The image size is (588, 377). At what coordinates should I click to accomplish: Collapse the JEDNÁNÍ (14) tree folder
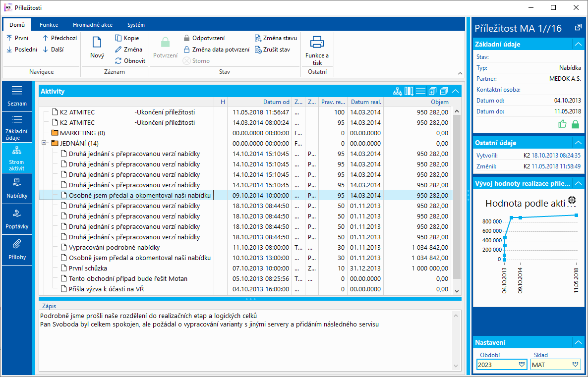click(45, 143)
